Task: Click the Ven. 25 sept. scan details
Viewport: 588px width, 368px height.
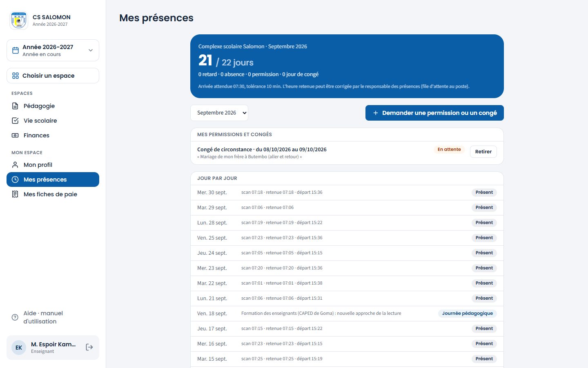Action: [x=282, y=238]
